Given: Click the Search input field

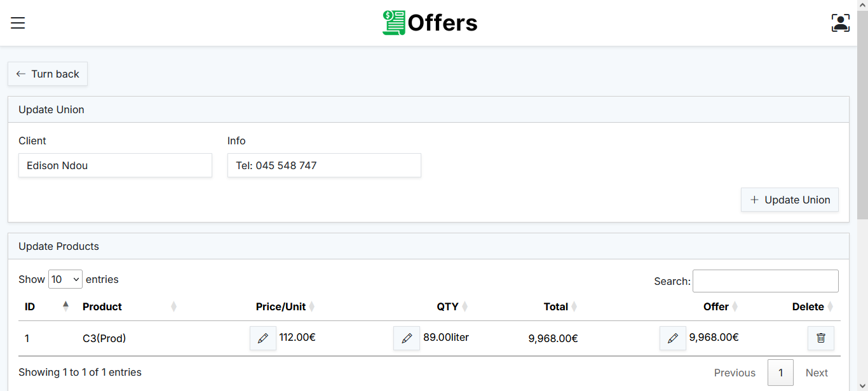Looking at the screenshot, I should coord(765,281).
